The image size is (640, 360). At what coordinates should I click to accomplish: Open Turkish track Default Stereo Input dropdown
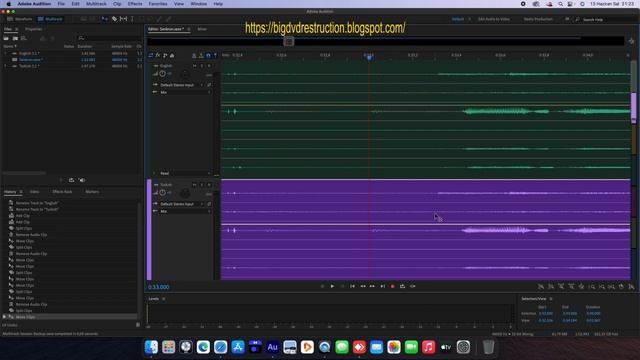point(182,204)
